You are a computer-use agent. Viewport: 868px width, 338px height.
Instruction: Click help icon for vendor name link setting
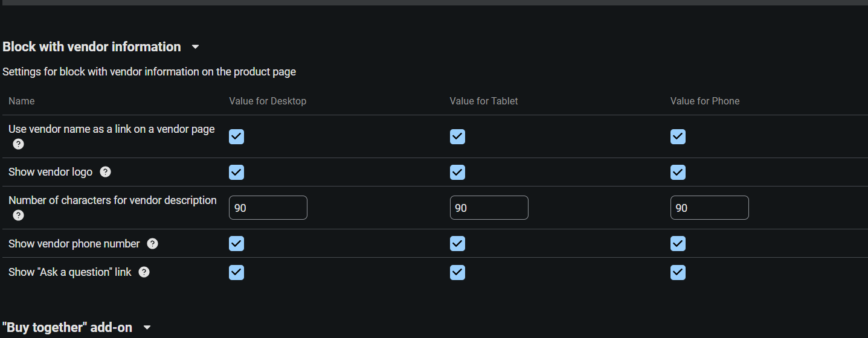click(x=19, y=144)
